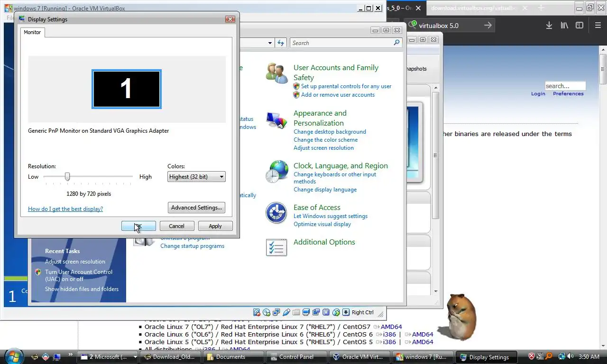Open Advanced Settings in Display Settings

coord(196,208)
